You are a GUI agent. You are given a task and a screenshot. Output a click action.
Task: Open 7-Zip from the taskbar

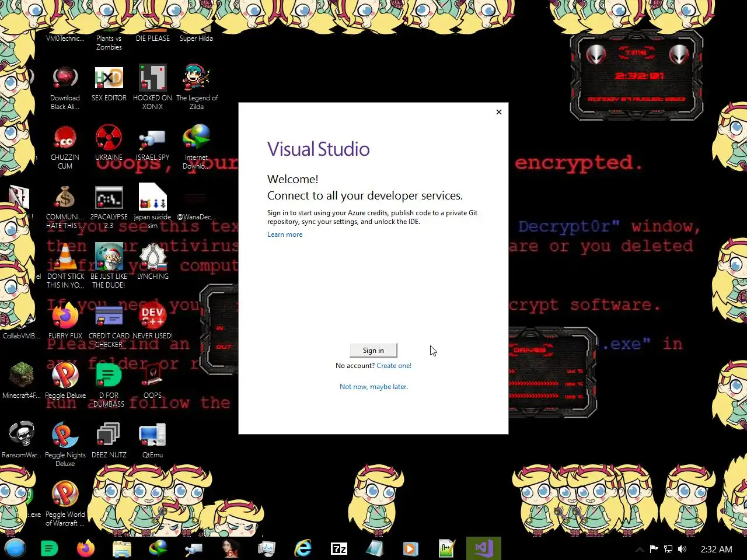339,548
